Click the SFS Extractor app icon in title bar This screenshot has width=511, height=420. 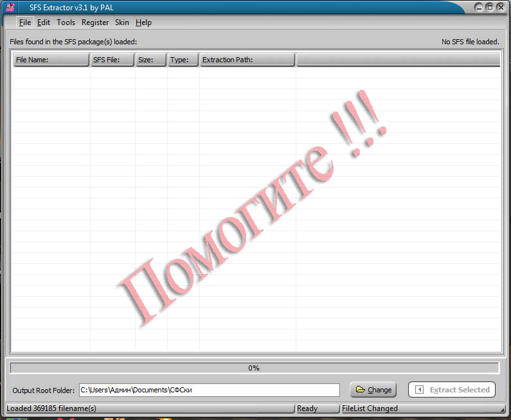(10, 7)
